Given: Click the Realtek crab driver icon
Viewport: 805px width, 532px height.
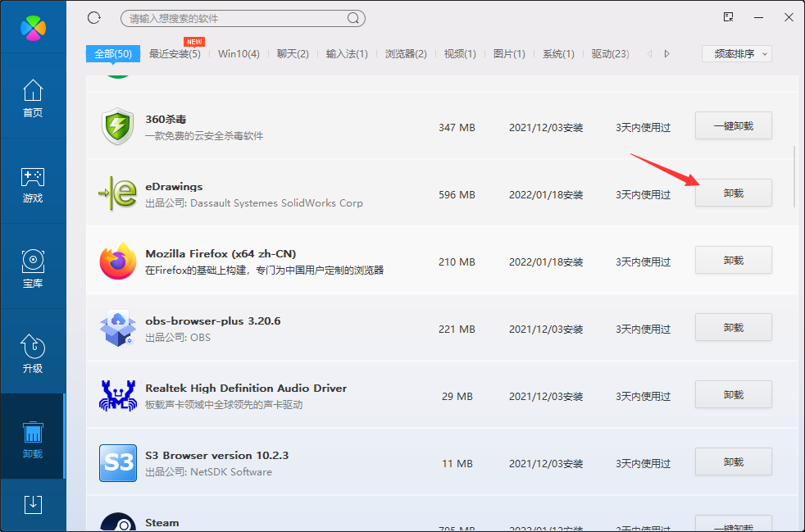Looking at the screenshot, I should pyautogui.click(x=117, y=396).
